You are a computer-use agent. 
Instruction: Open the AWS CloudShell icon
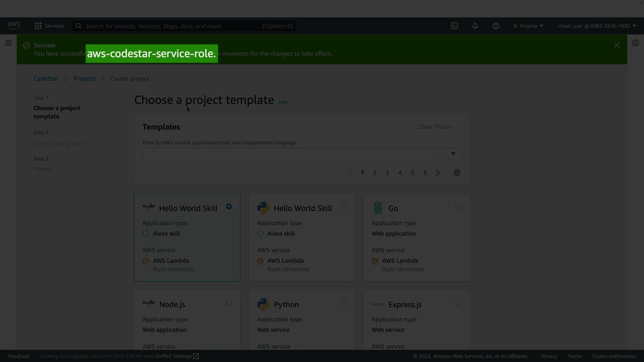click(x=454, y=26)
